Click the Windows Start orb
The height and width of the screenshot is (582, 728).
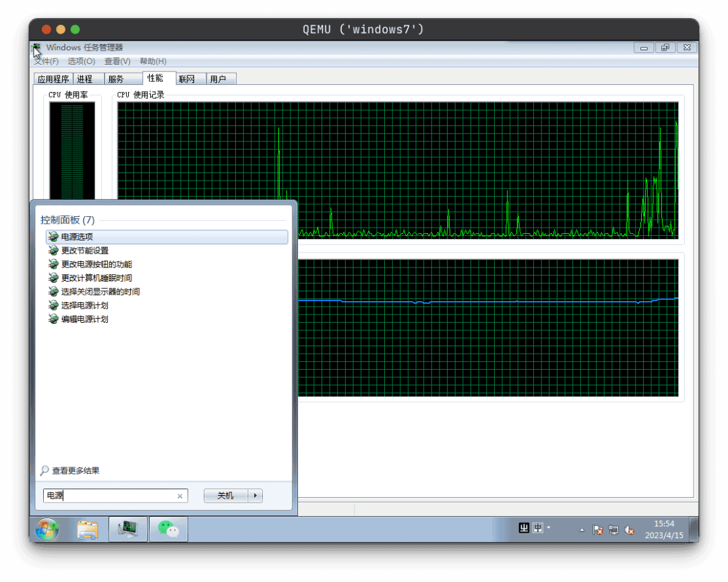[47, 529]
